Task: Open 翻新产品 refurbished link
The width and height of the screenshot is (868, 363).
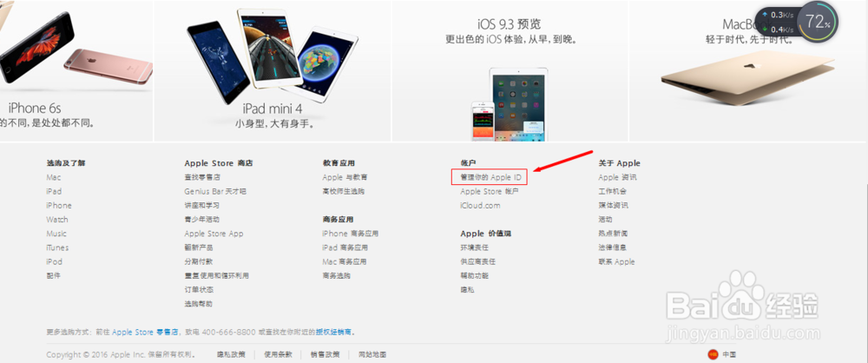Action: (199, 247)
